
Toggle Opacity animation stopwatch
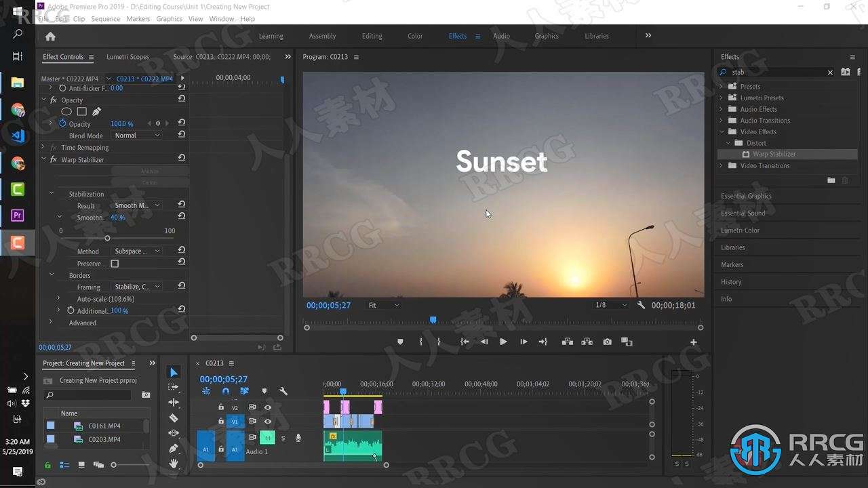[x=62, y=123]
